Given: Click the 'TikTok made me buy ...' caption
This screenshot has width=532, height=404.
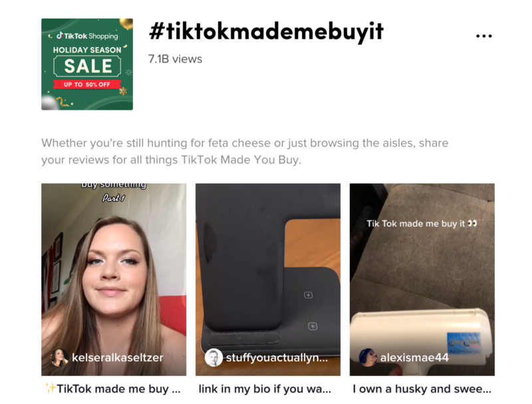Looking at the screenshot, I should (113, 389).
